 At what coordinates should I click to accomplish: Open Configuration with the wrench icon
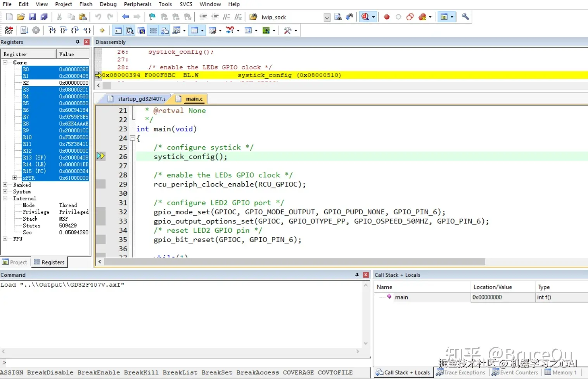[x=465, y=17]
